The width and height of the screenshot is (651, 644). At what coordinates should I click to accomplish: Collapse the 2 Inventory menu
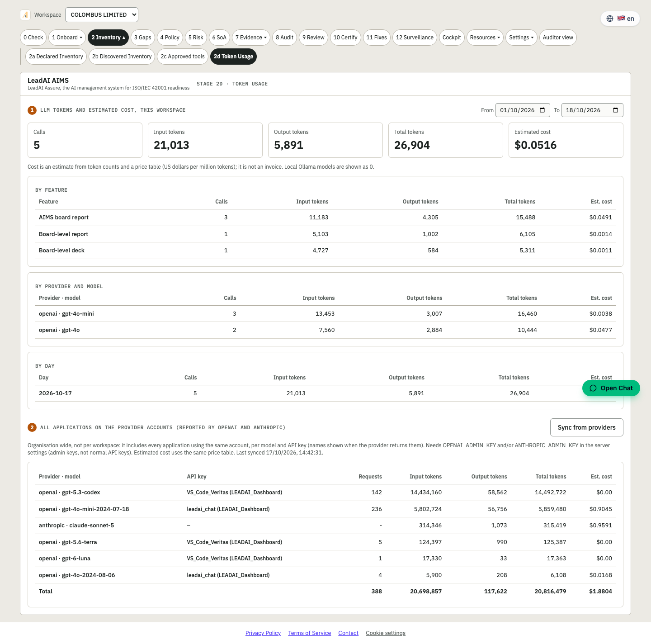[x=108, y=38]
